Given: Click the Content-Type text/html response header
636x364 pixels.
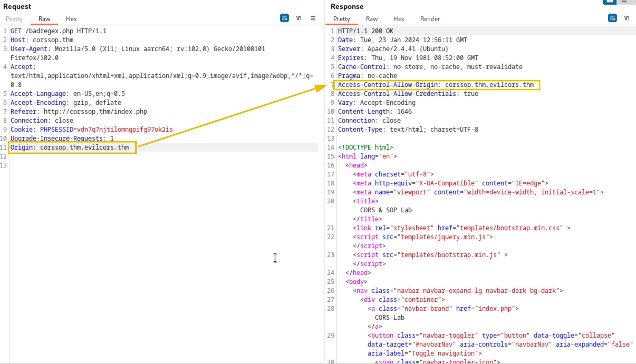Looking at the screenshot, I should click(x=408, y=130).
